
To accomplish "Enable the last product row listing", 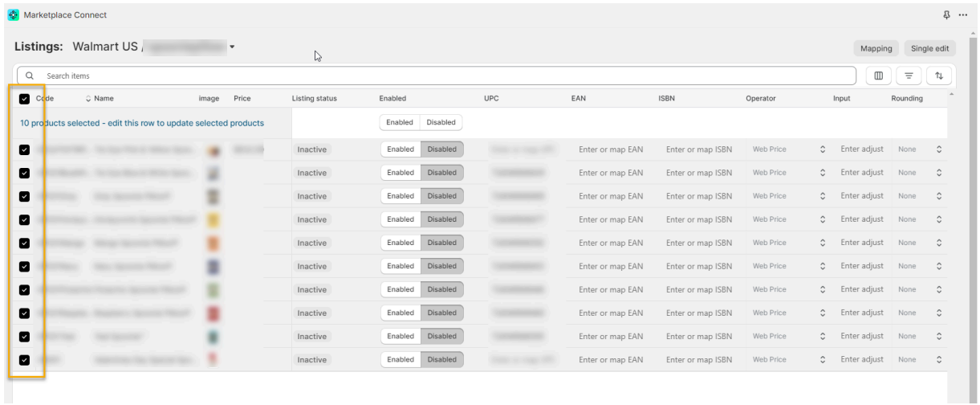I will [400, 359].
